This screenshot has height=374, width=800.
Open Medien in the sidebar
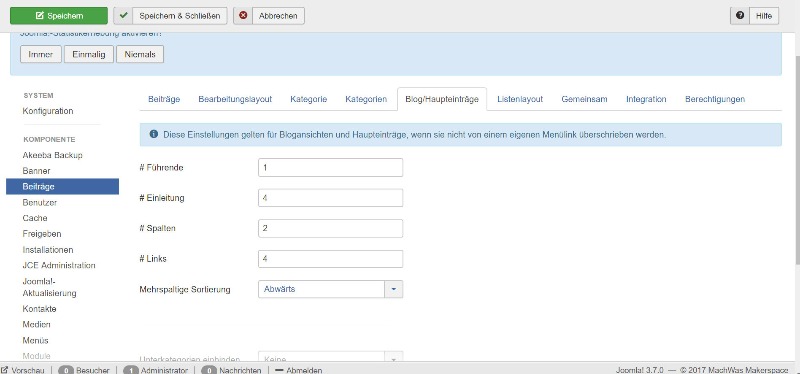click(36, 325)
